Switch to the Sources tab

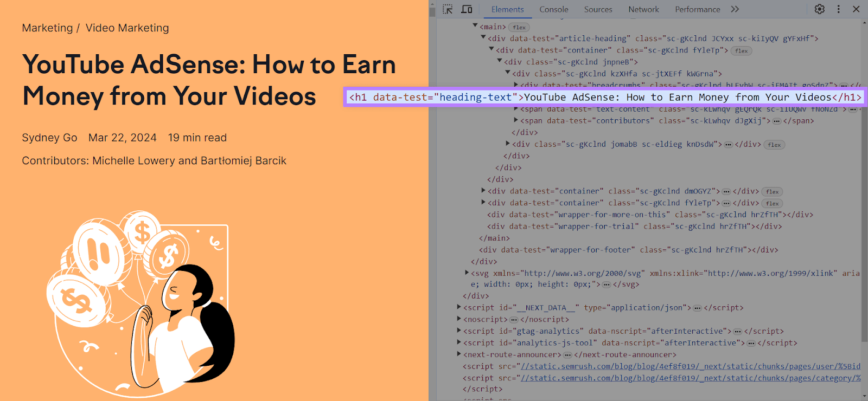click(x=598, y=9)
